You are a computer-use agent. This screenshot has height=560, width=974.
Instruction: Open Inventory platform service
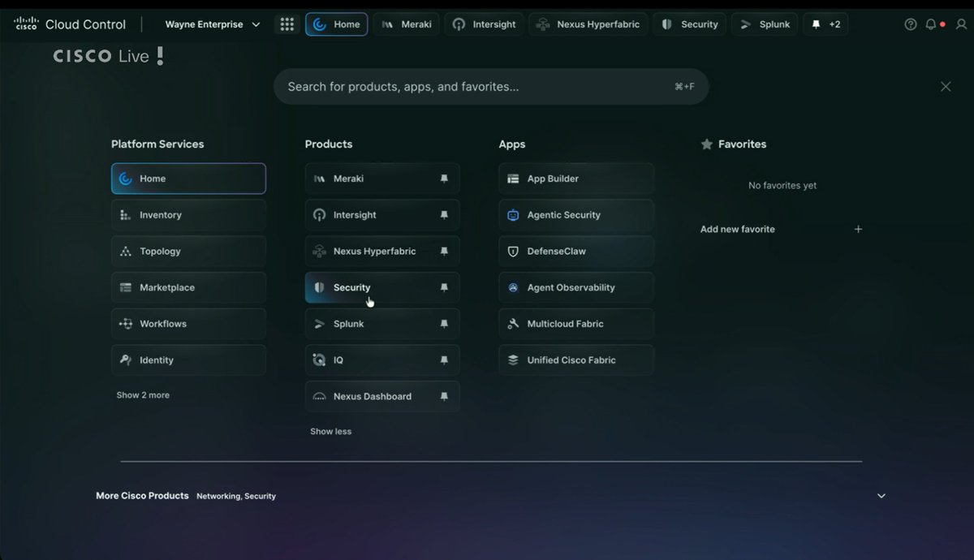coord(188,215)
